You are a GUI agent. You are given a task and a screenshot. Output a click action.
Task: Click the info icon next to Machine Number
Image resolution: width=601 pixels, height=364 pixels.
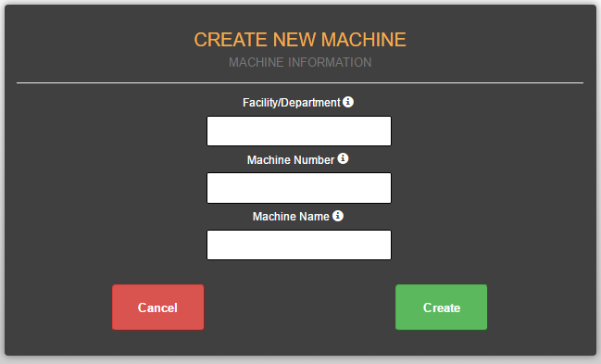coord(343,158)
